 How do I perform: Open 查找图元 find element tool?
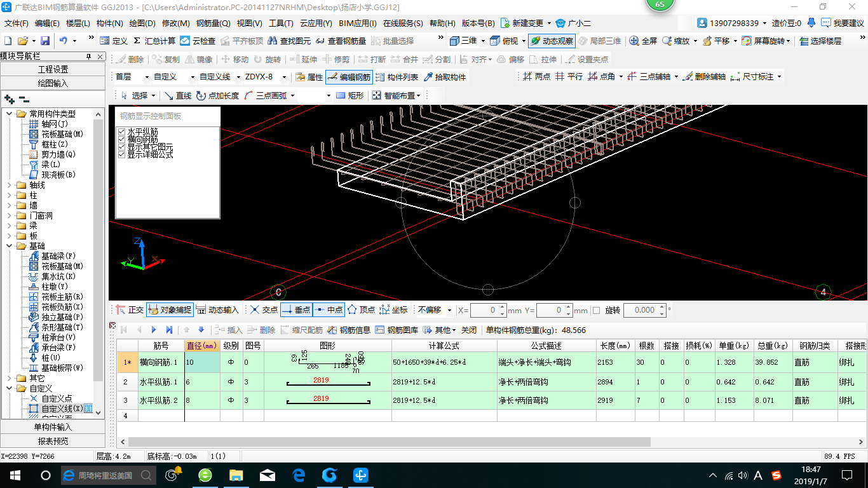point(289,41)
